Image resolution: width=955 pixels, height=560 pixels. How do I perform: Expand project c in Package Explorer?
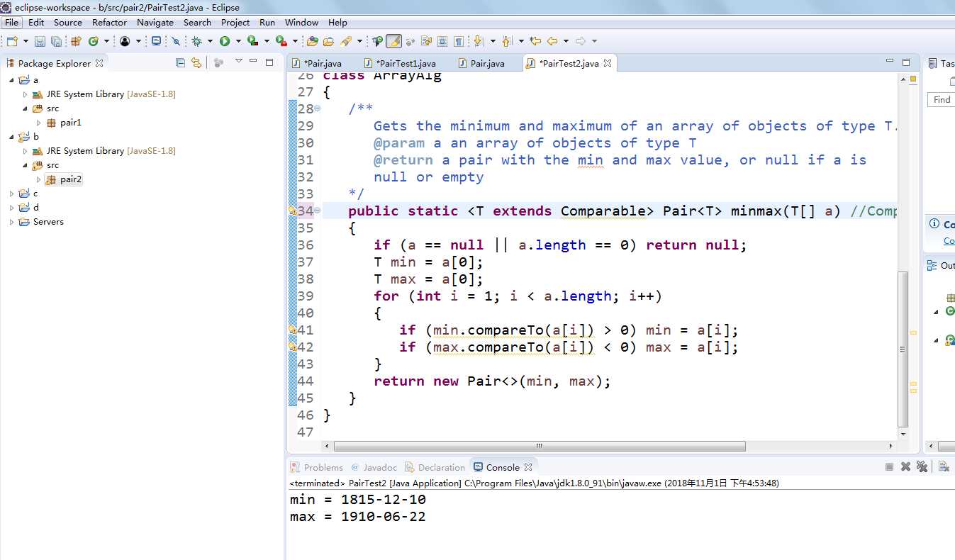tap(11, 194)
